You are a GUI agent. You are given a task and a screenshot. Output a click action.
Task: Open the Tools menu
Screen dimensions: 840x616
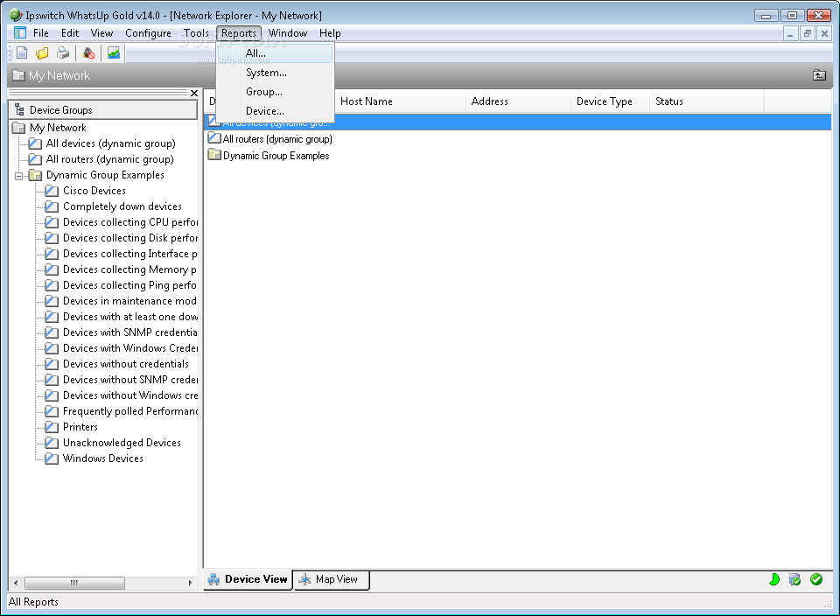196,32
